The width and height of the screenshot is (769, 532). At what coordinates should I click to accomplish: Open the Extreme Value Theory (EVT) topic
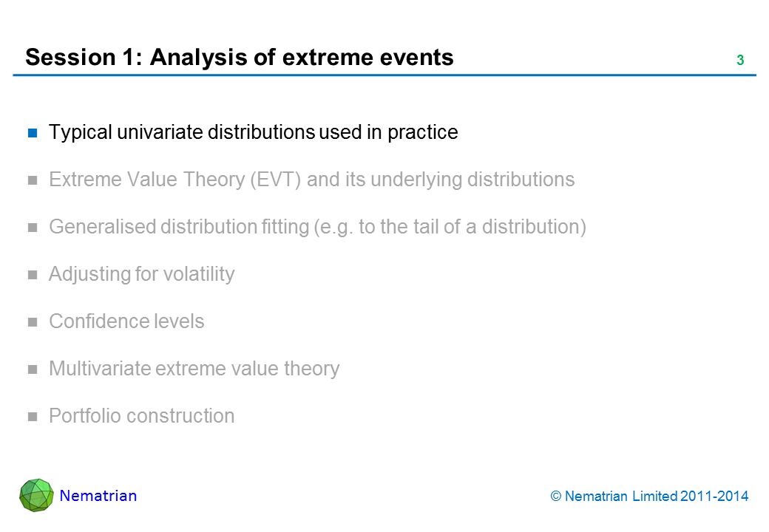[311, 180]
